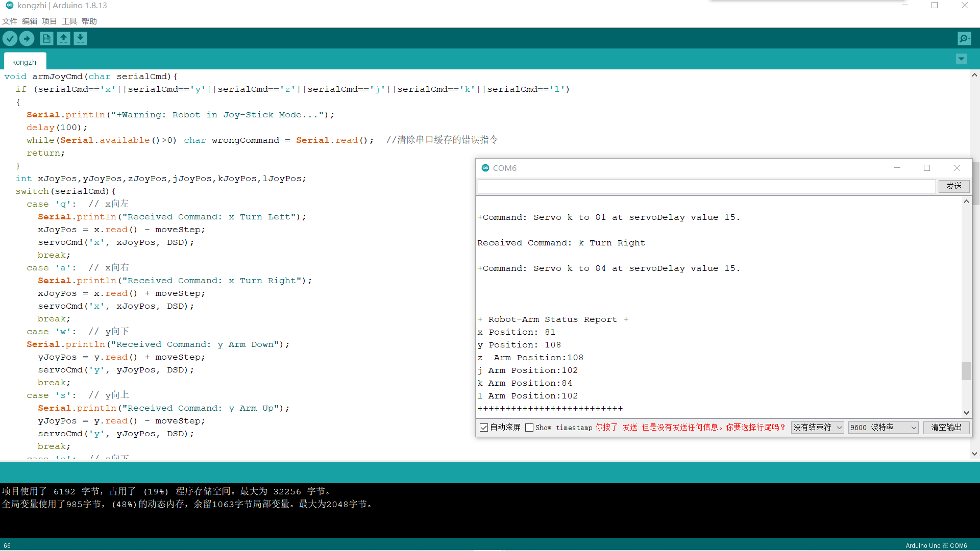Open the 9600 波特率 baud rate dropdown
This screenshot has height=551, width=980.
[883, 428]
